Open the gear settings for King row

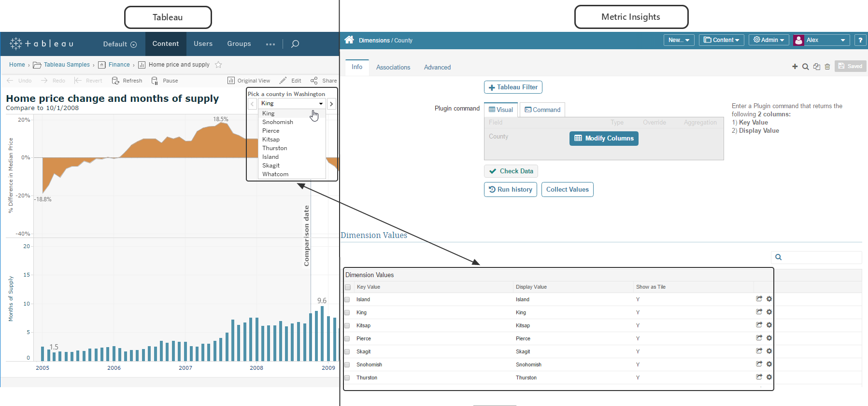769,312
